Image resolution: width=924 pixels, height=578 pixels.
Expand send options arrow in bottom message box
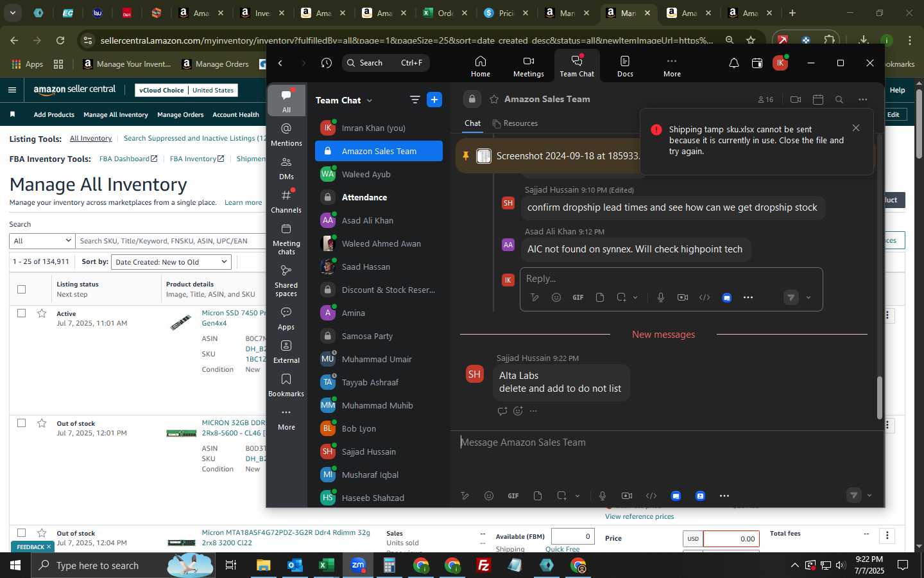pyautogui.click(x=869, y=495)
